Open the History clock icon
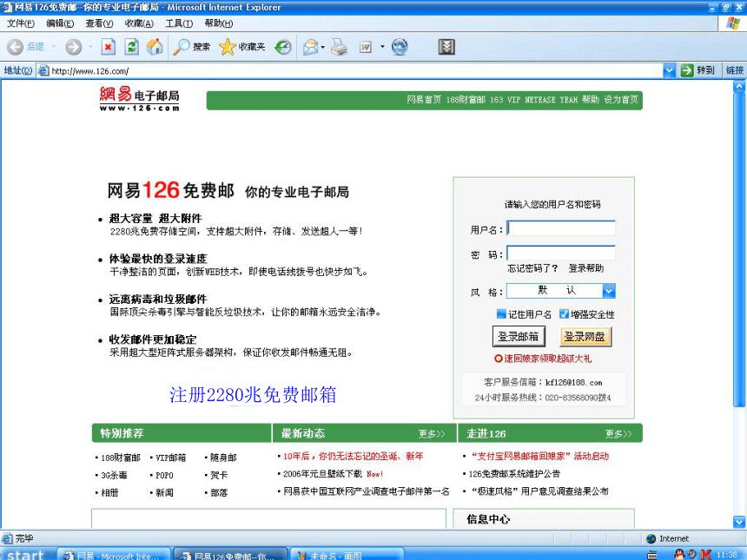Screen dimensions: 747x560 (x=283, y=47)
